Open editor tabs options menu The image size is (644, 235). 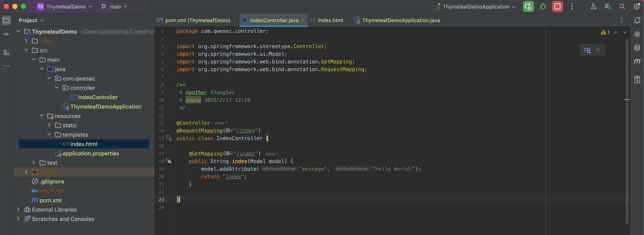622,20
